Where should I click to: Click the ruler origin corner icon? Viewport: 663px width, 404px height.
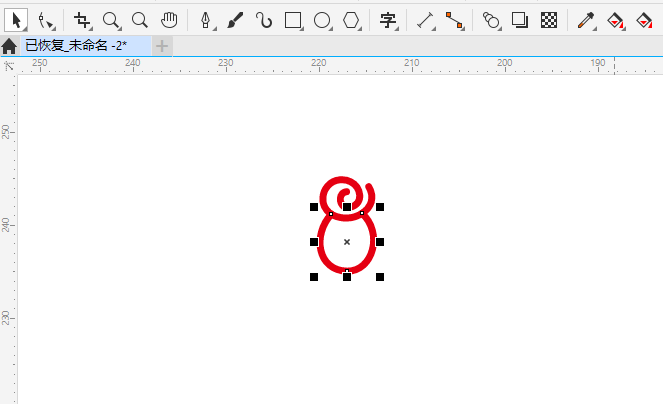coord(8,66)
